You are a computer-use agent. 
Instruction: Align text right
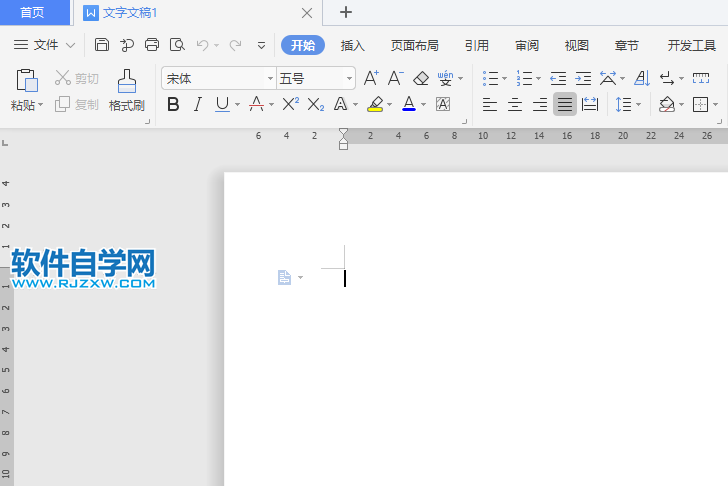[x=540, y=104]
